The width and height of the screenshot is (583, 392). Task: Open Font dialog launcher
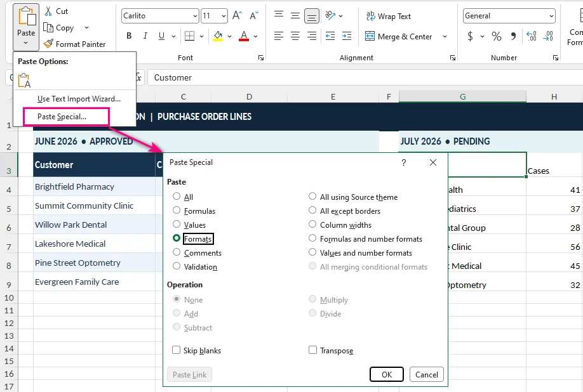click(x=261, y=58)
